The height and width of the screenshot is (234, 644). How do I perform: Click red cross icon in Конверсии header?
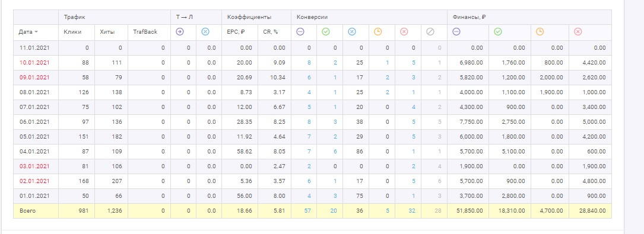(x=404, y=32)
